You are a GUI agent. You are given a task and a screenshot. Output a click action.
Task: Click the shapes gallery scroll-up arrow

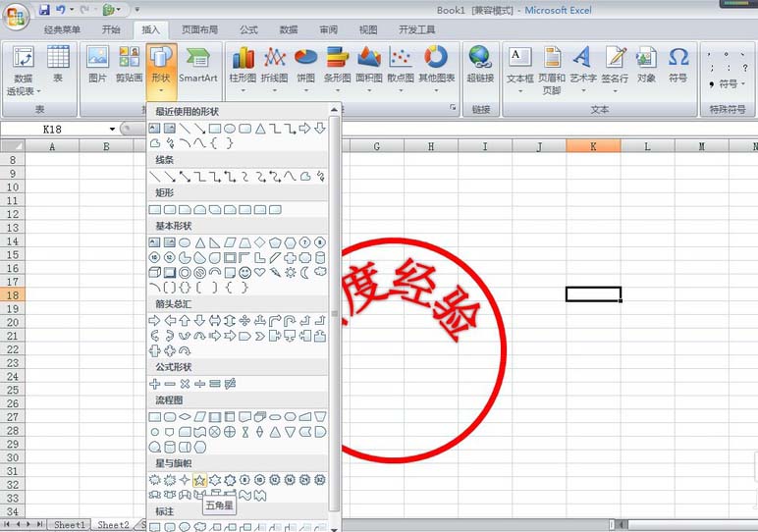(x=334, y=110)
